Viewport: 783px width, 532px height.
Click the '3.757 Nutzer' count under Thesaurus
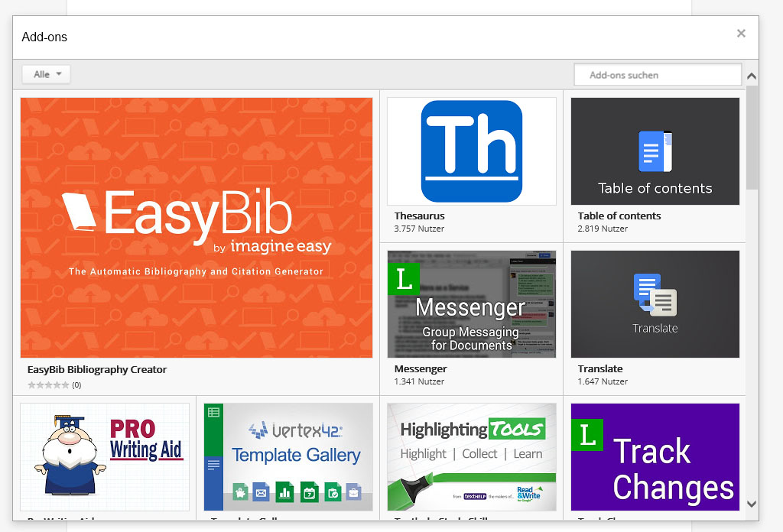(x=419, y=229)
